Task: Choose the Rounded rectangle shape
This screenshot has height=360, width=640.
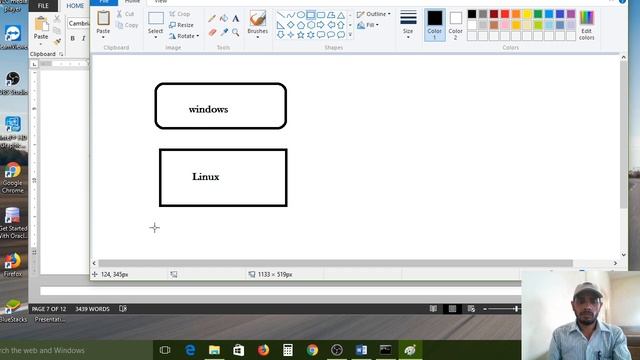Action: click(321, 15)
